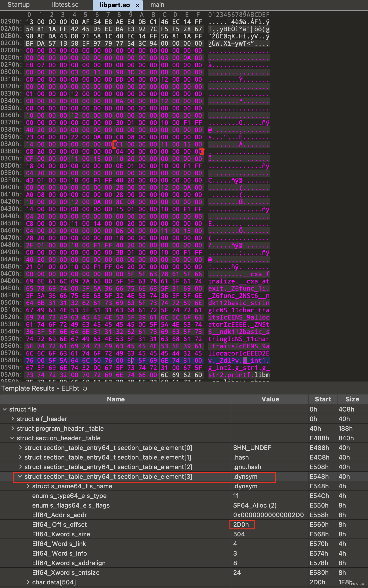Sort results by the Name column header
The width and height of the screenshot is (368, 588).
116,399
